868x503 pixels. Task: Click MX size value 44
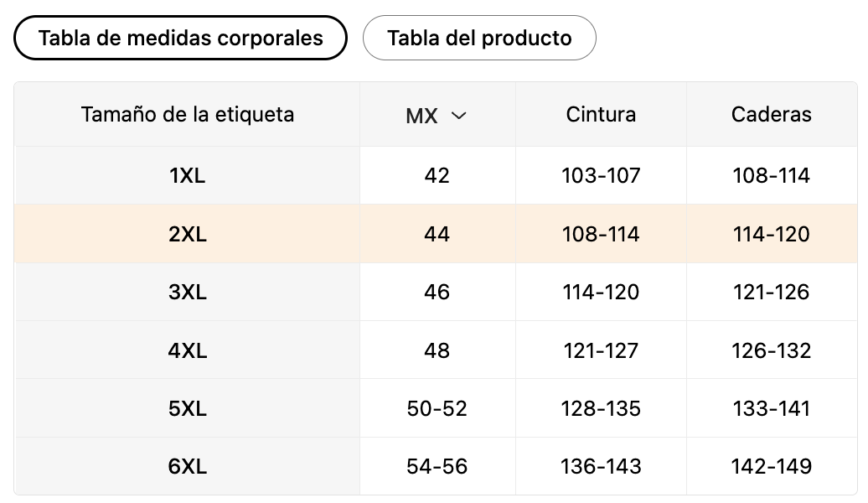437,234
